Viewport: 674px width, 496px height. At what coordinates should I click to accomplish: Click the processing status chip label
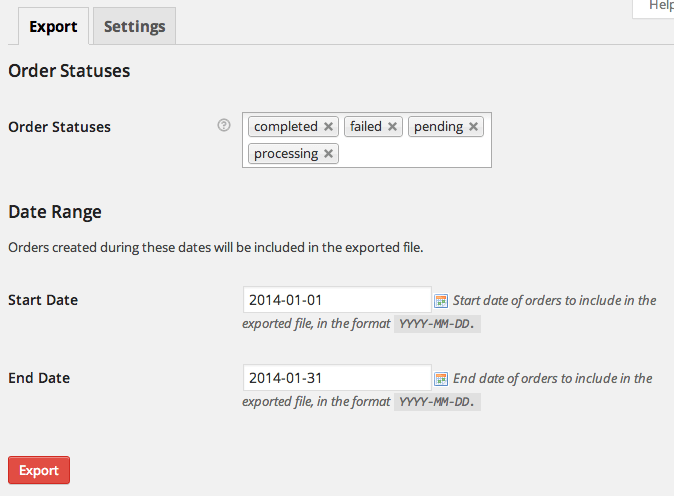coord(286,154)
